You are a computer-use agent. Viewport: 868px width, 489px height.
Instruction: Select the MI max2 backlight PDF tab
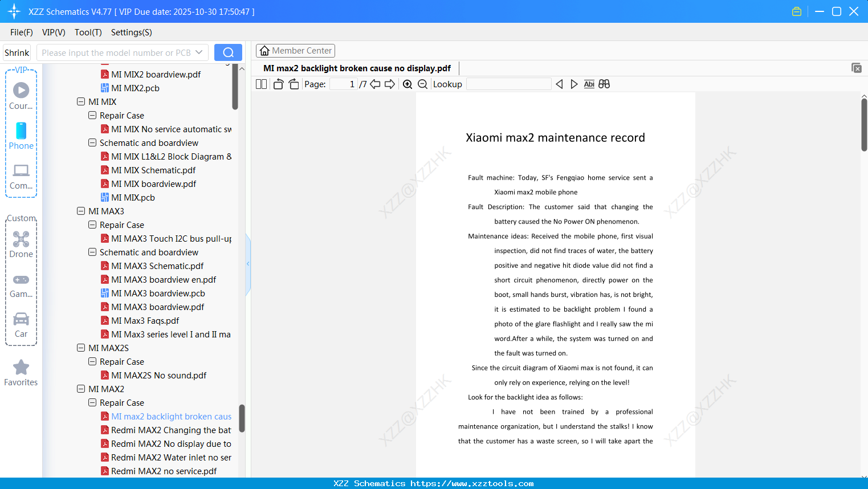(357, 68)
